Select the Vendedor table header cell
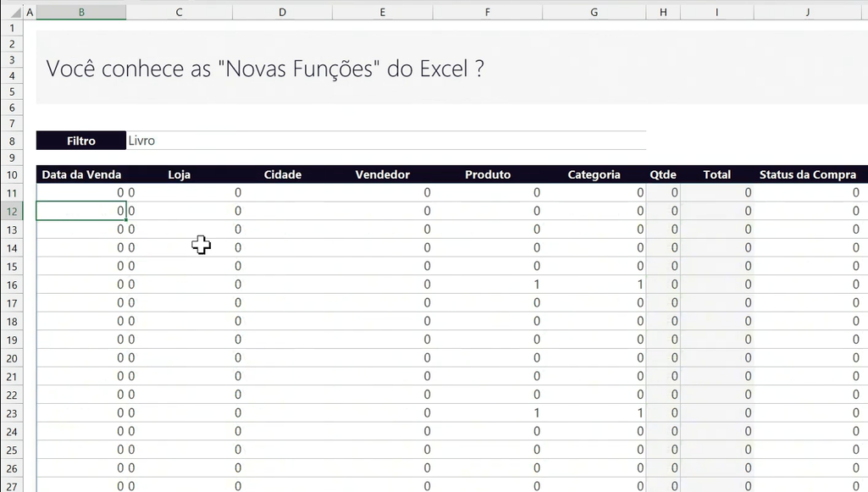 (382, 174)
